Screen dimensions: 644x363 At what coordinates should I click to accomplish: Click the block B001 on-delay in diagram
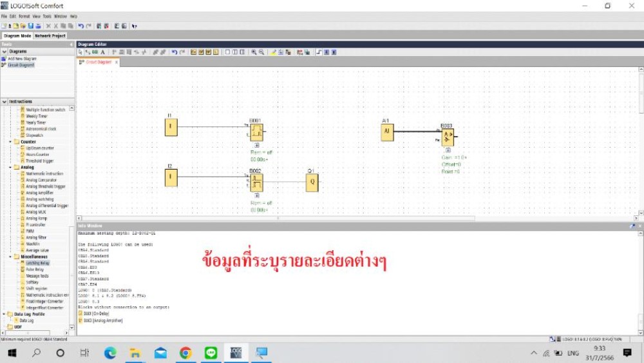tap(257, 132)
